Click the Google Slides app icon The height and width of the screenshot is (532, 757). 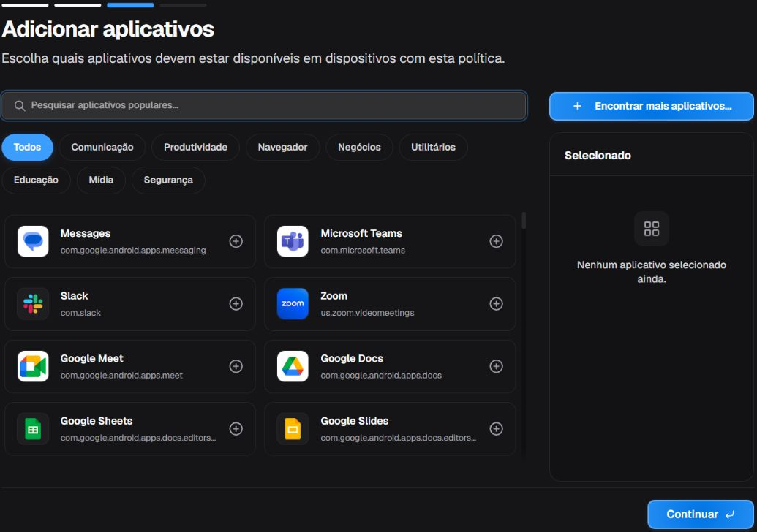293,429
